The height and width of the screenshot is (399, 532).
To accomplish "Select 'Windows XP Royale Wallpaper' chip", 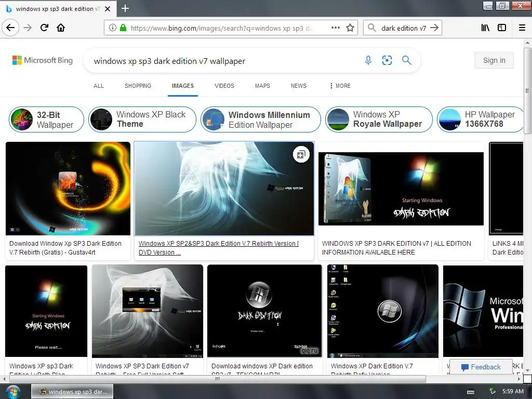I will click(379, 119).
